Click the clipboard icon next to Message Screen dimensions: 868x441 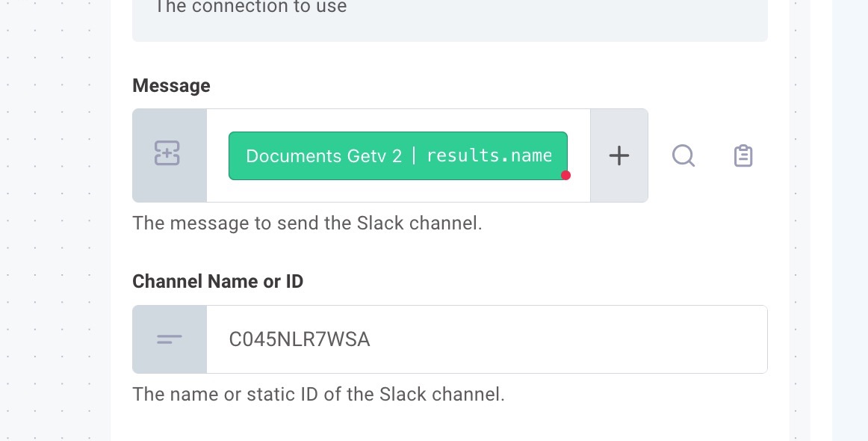[x=743, y=155]
